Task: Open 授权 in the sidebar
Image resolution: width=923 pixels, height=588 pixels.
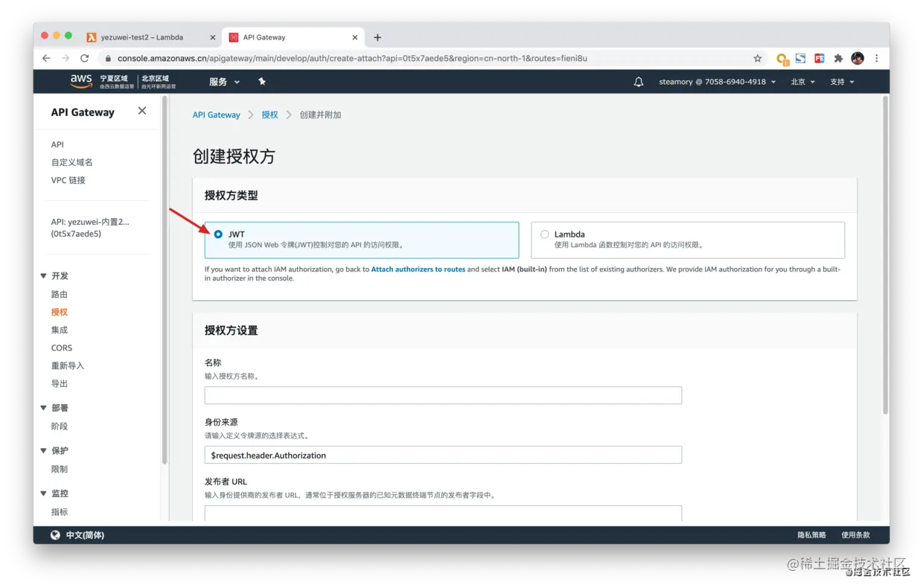Action: 60,312
